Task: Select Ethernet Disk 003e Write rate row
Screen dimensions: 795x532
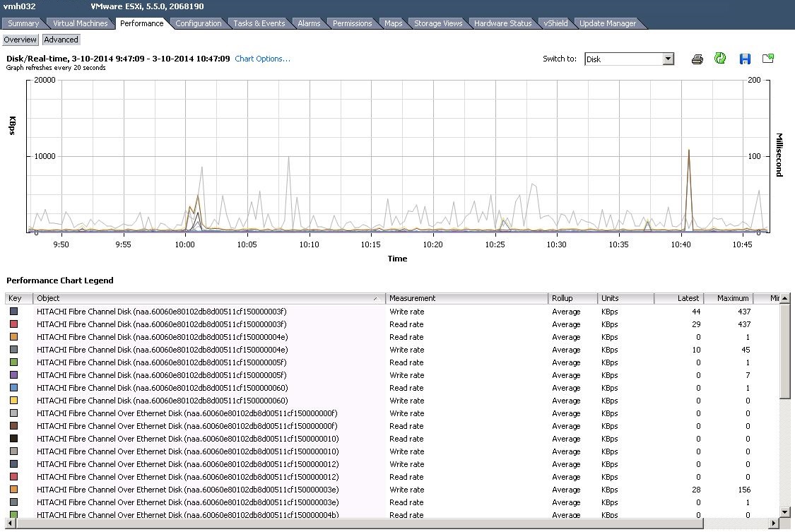Action: coord(392,490)
